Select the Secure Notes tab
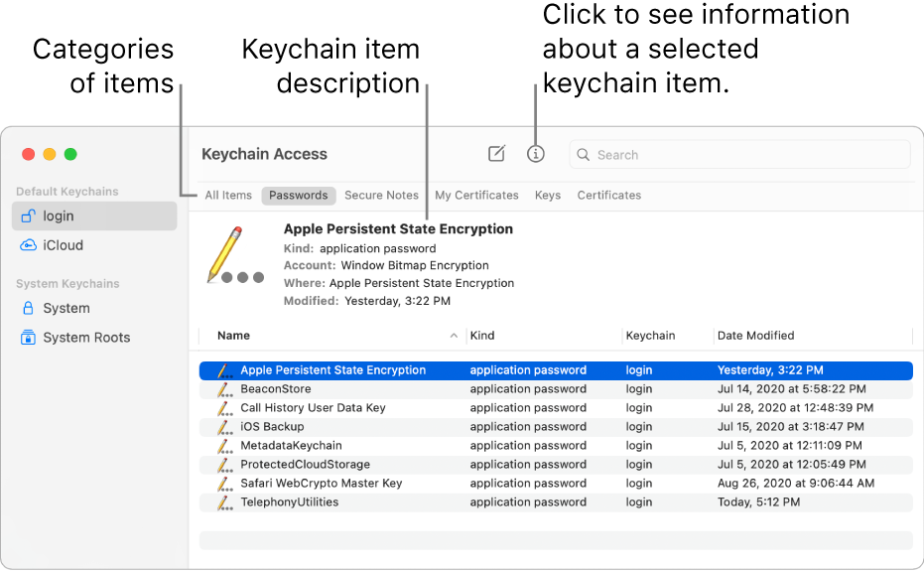Screen dimensions: 924x571 pyautogui.click(x=381, y=196)
